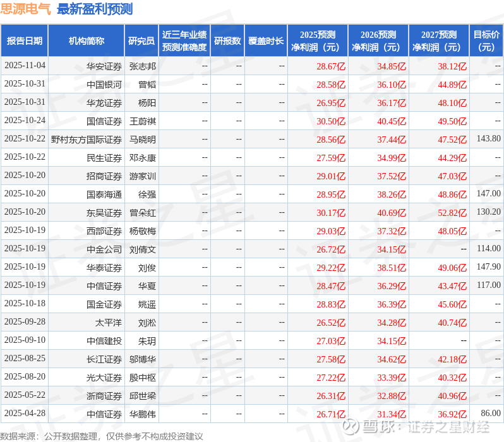Select the 覆盖时长 column header
This screenshot has width=504, height=442.
[266, 41]
